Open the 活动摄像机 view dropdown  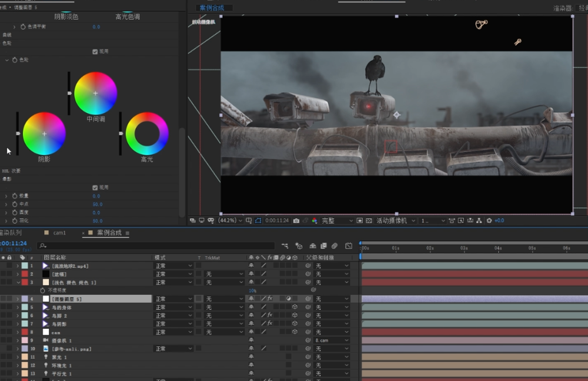tap(395, 220)
